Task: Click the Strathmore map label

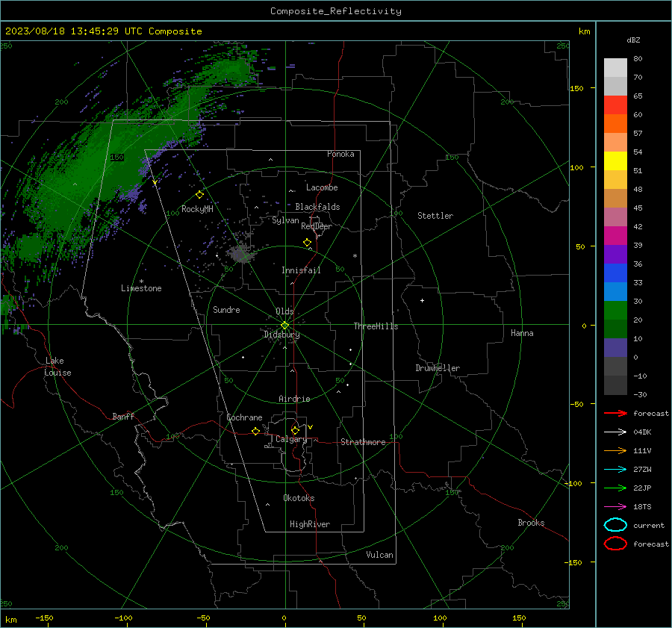Action: click(363, 442)
